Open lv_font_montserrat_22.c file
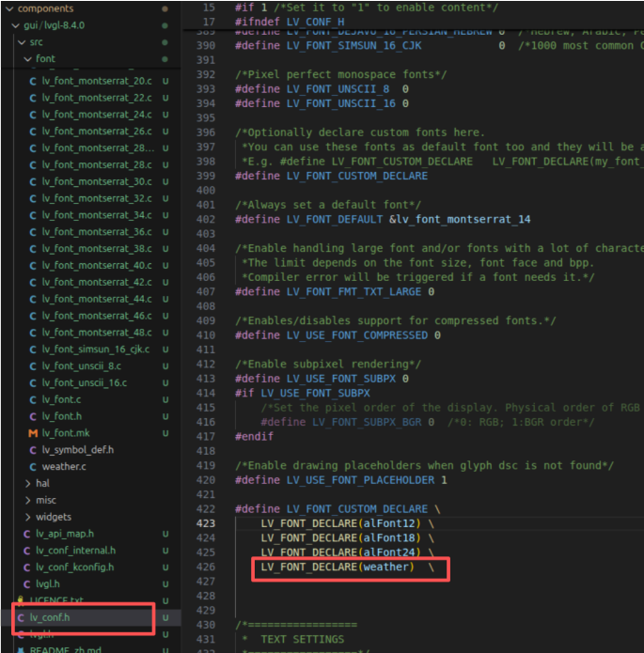Viewport: 644px width, 653px height. [x=97, y=98]
